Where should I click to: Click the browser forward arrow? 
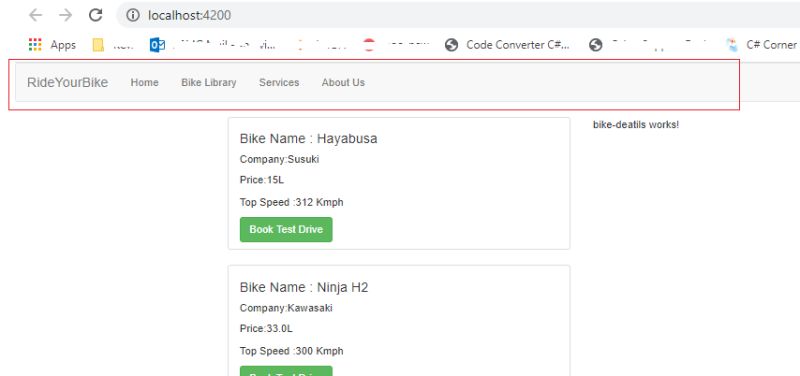point(65,15)
